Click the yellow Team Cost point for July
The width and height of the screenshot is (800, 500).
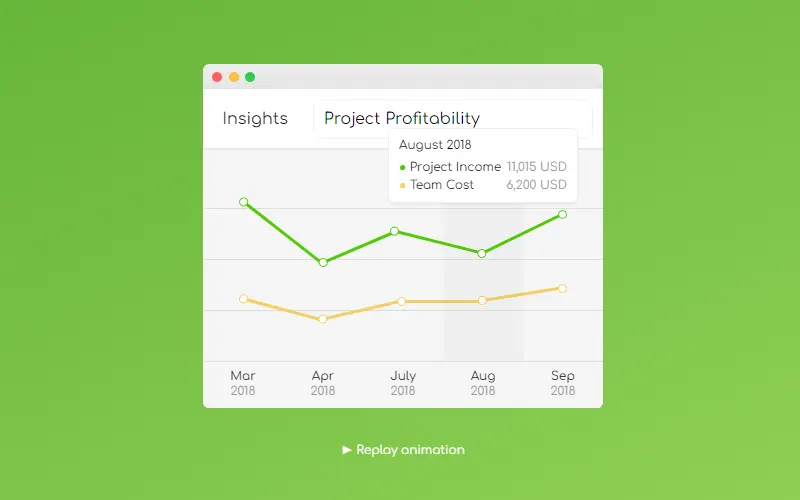coord(402,302)
